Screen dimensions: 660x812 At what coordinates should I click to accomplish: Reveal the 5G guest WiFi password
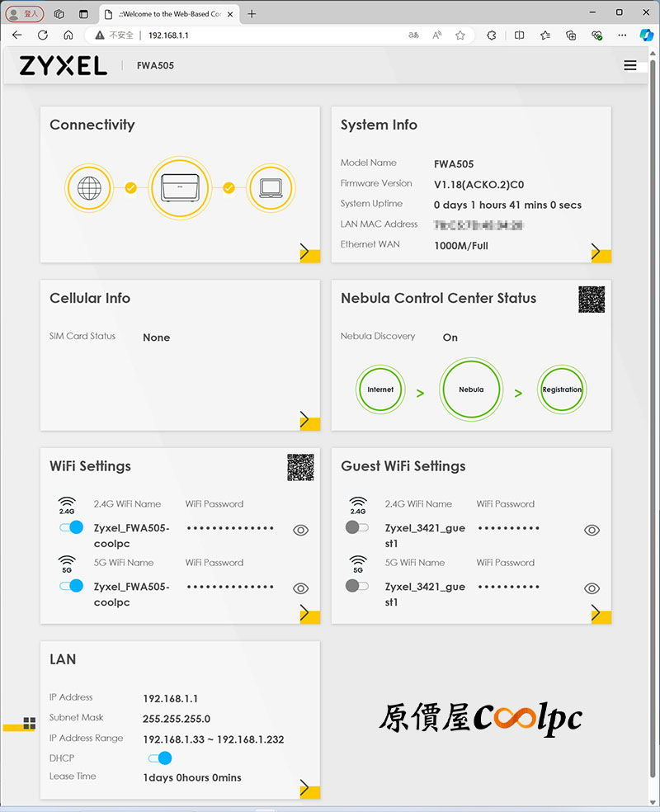592,588
